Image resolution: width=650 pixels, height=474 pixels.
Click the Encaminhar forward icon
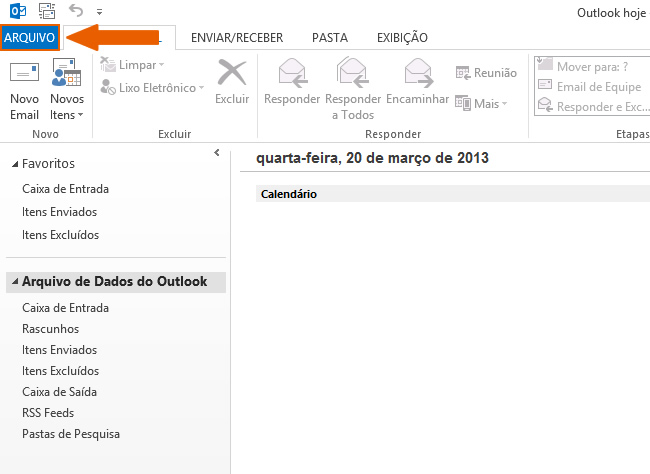pyautogui.click(x=418, y=76)
